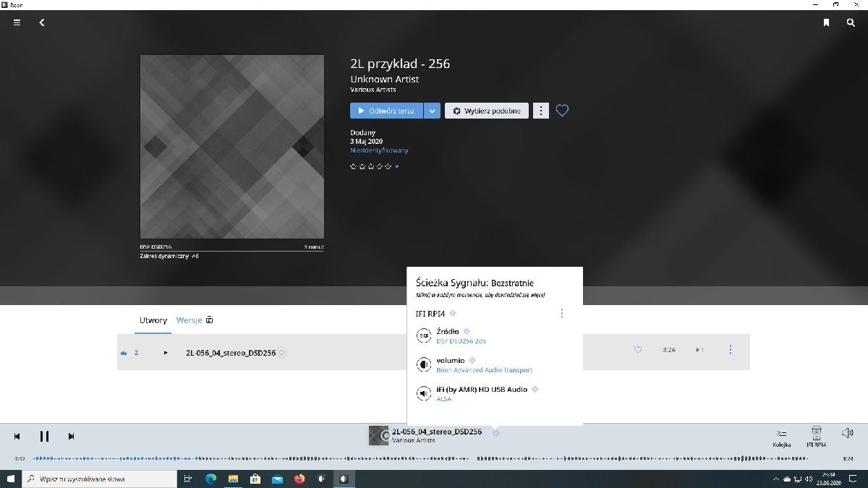
Task: Open the Windows Start menu
Action: point(11,479)
